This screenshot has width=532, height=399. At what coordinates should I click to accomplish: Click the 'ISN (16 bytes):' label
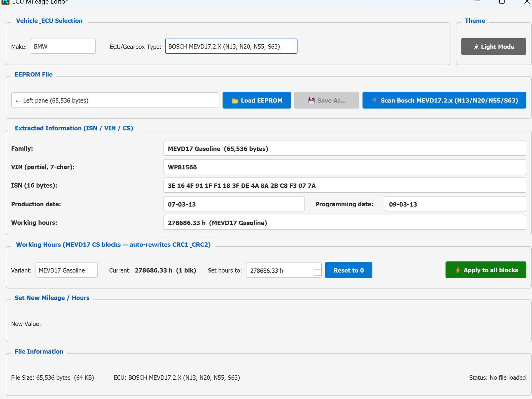coord(34,185)
